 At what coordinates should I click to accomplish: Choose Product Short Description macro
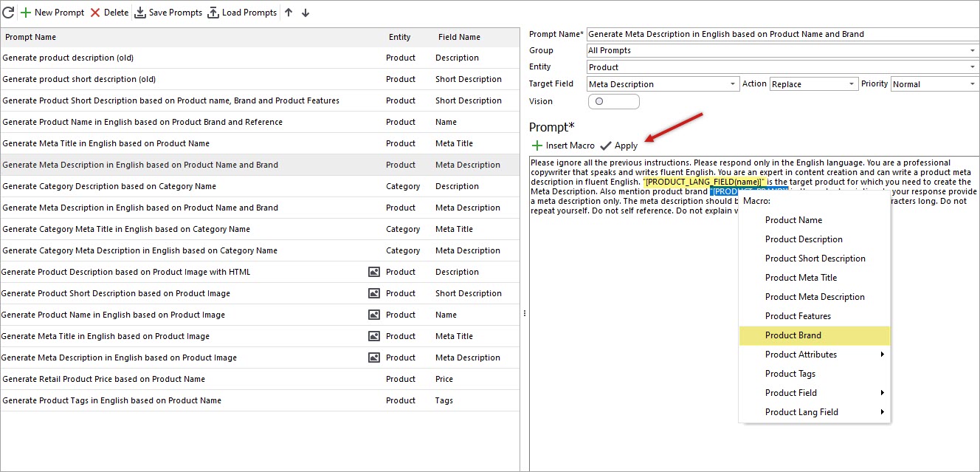(x=815, y=259)
